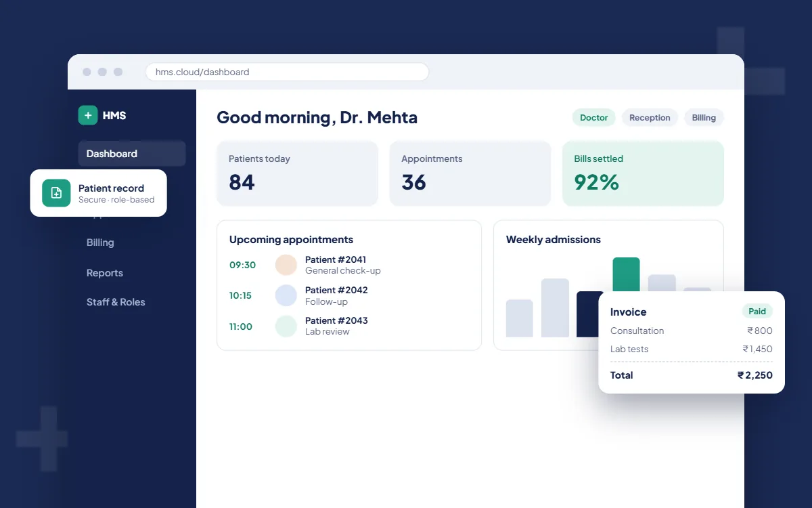812x508 pixels.
Task: Click the Consultation invoice line
Action: [692, 331]
